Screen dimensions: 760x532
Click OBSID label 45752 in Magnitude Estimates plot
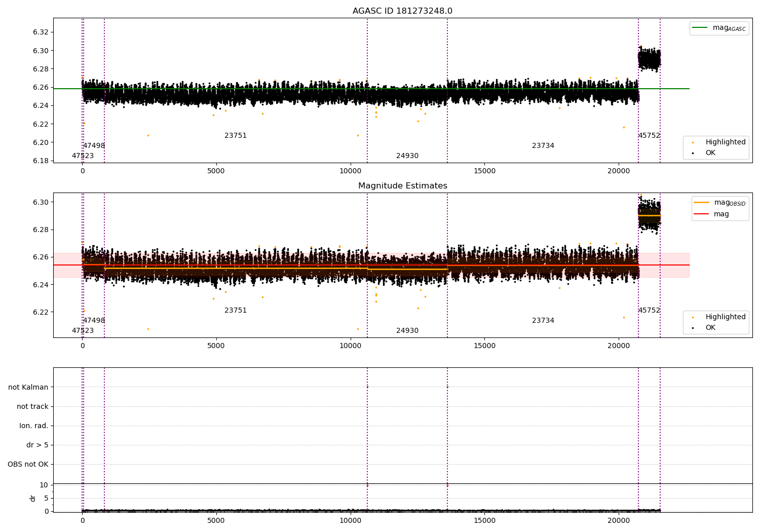[x=649, y=310]
